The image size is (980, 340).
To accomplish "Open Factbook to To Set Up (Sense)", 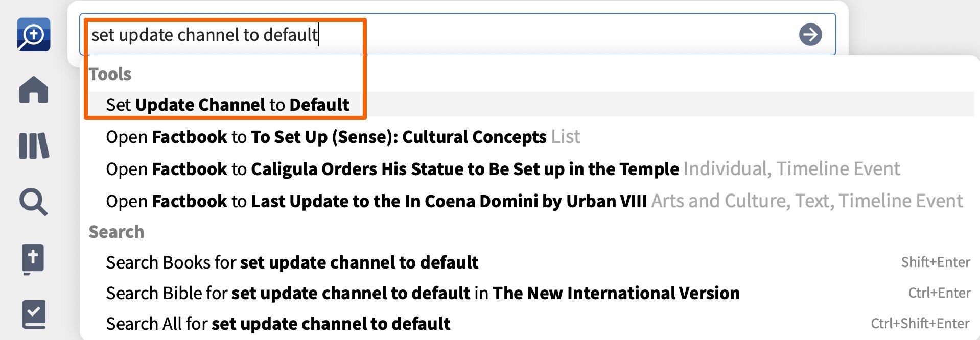I will click(x=342, y=137).
